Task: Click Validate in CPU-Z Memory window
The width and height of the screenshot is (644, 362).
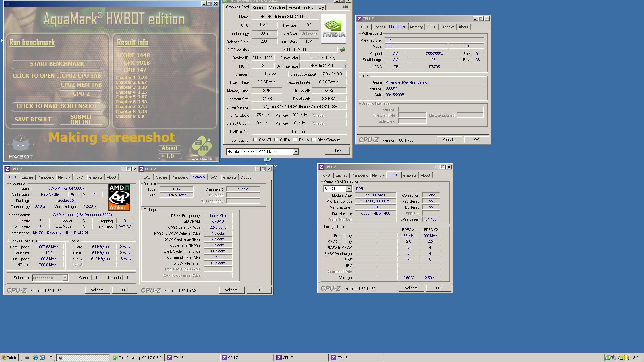Action: [231, 290]
